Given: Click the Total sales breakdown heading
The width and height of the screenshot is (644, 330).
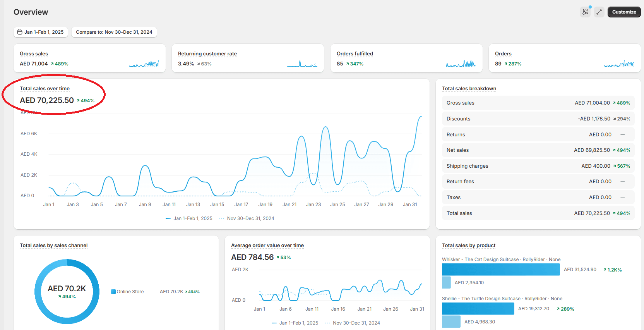Looking at the screenshot, I should click(x=469, y=89).
